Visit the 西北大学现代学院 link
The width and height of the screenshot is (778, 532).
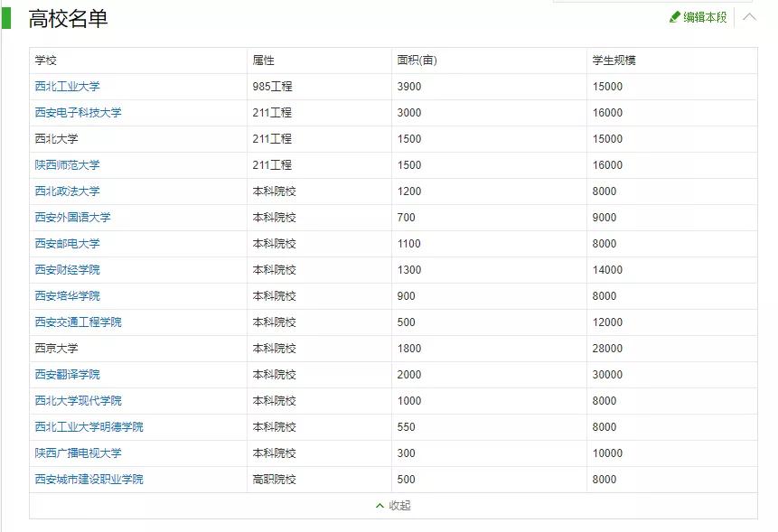(79, 401)
